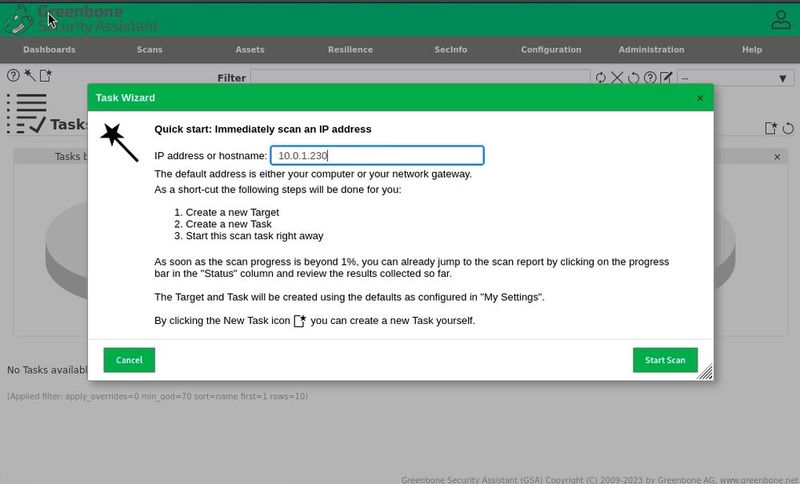Open the help icon beside the wizard wand
The height and width of the screenshot is (484, 800).
coord(13,75)
